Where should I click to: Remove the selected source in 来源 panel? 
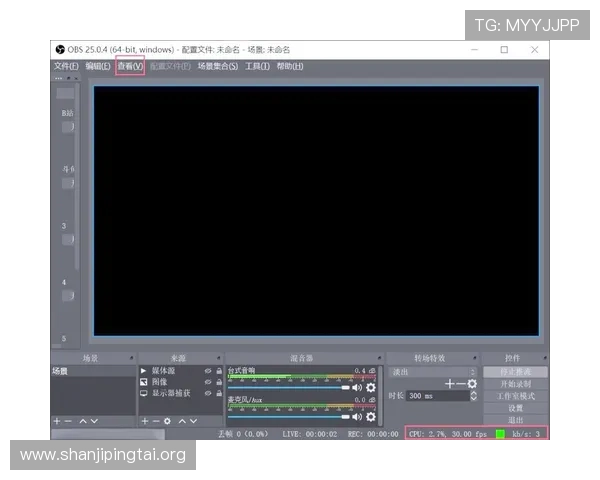click(156, 421)
